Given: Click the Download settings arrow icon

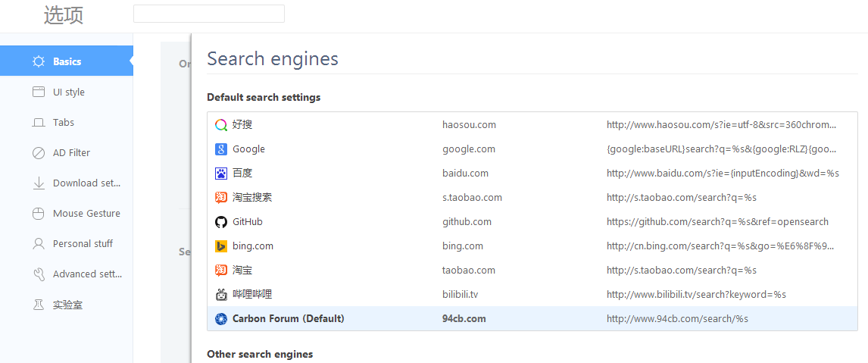Looking at the screenshot, I should point(38,183).
